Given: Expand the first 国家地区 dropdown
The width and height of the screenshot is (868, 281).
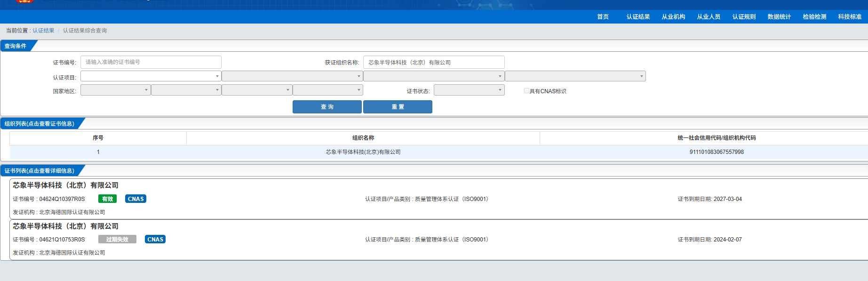Looking at the screenshot, I should click(116, 90).
